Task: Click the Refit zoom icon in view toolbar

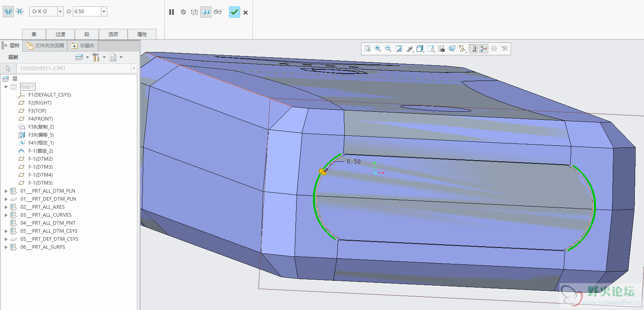Action: click(x=367, y=49)
